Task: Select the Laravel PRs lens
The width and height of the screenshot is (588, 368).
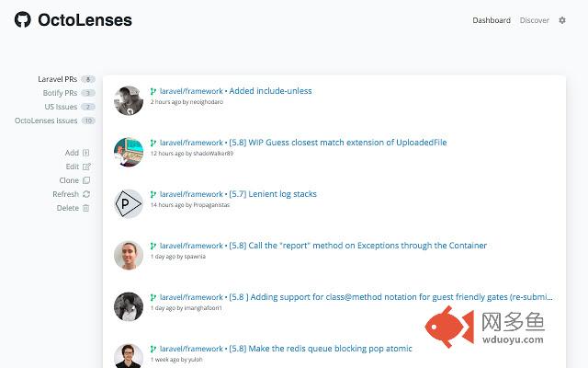Action: point(57,79)
